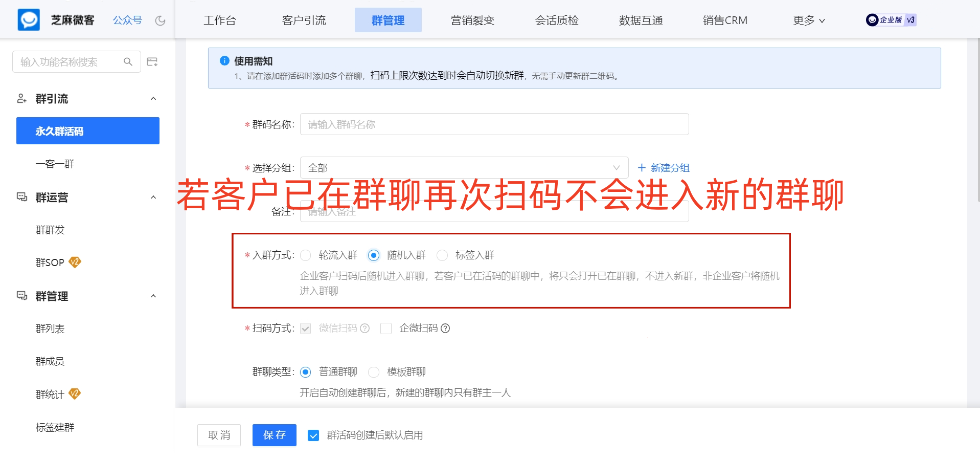This screenshot has height=460, width=980.
Task: Toggle the 微信扫码 checkbox
Action: click(x=306, y=328)
